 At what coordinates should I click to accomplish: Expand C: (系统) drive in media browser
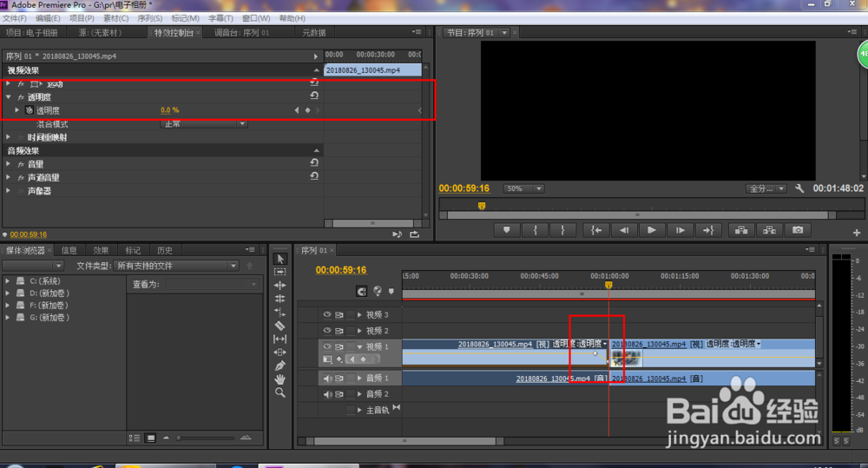[x=8, y=280]
